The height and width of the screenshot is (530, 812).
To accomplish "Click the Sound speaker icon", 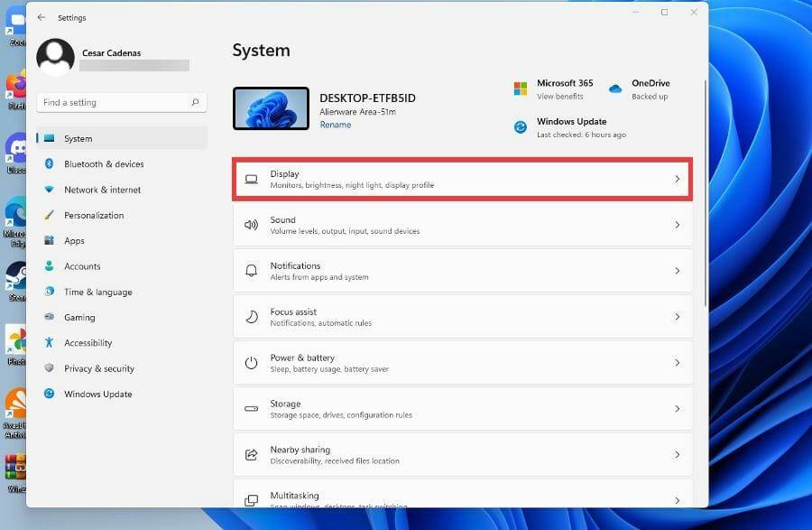I will click(x=252, y=224).
